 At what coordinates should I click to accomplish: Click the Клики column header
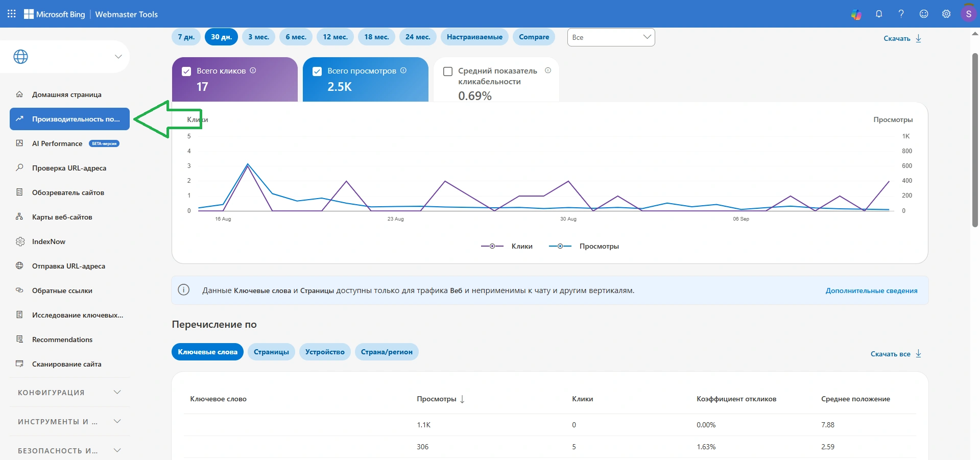[583, 399]
